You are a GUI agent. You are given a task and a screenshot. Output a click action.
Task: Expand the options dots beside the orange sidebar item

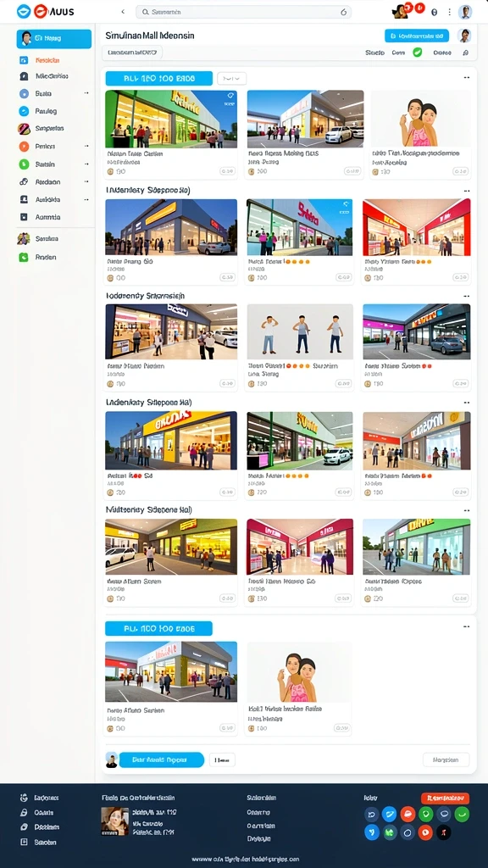point(86,147)
